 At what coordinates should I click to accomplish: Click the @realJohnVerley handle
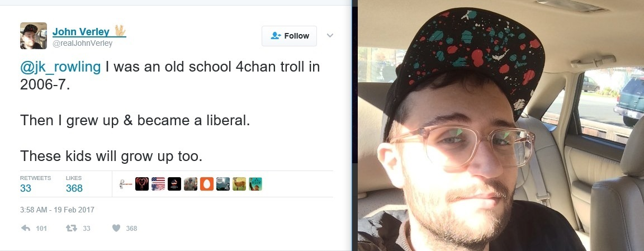83,43
